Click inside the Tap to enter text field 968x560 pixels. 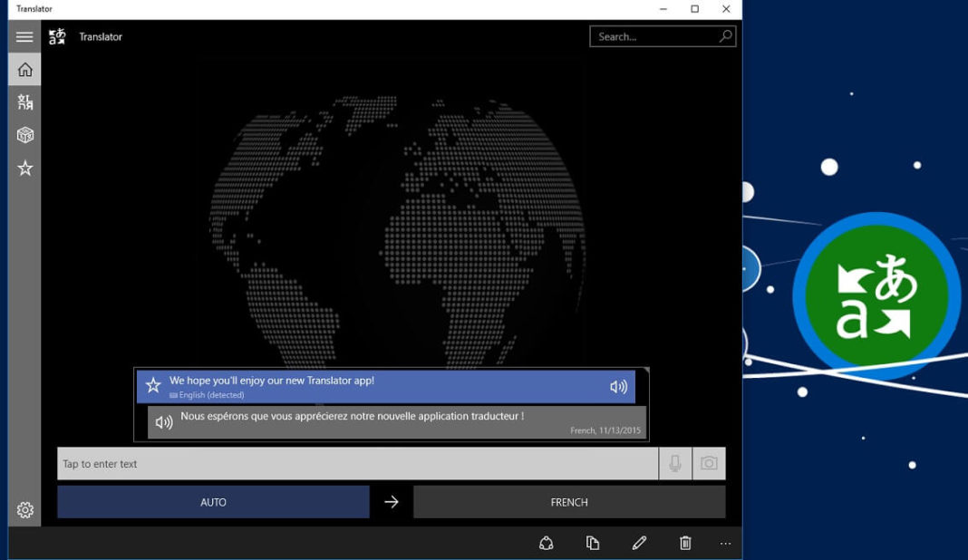pyautogui.click(x=272, y=463)
